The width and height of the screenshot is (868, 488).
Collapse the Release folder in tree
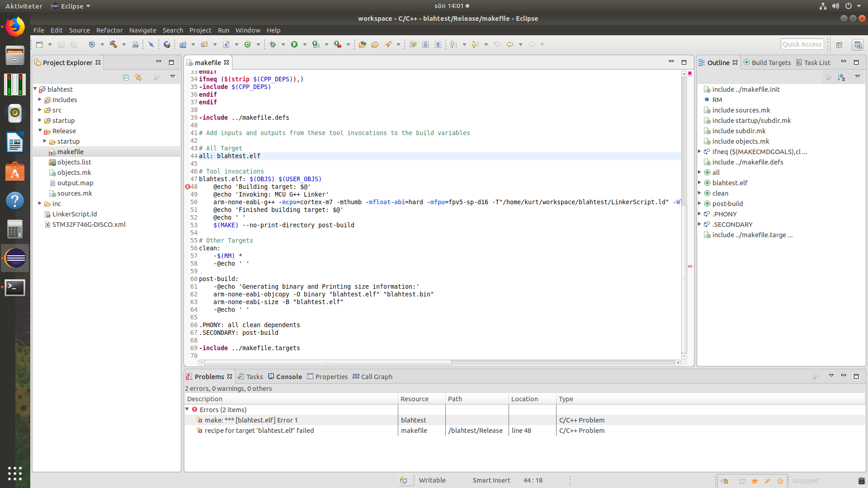pos(40,131)
